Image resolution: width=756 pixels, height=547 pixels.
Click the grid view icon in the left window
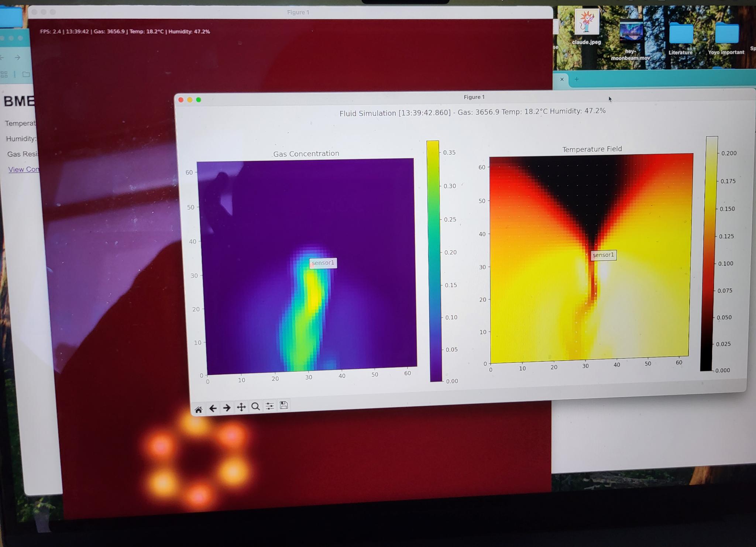coord(4,75)
